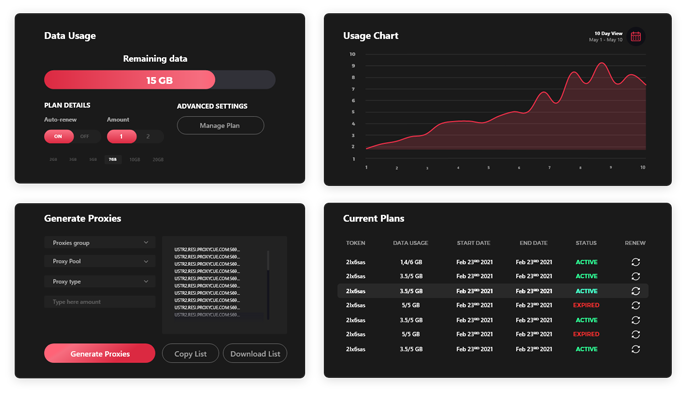Click renew icon on the fifth plan row
Screen dimensions: 686x394
click(636, 320)
